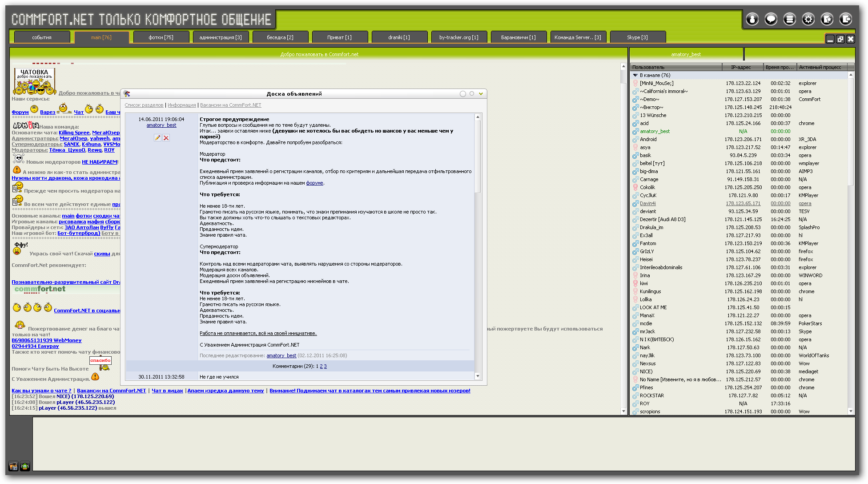
Task: Open the Как вы узнали о чате ? link
Action: click(x=41, y=391)
